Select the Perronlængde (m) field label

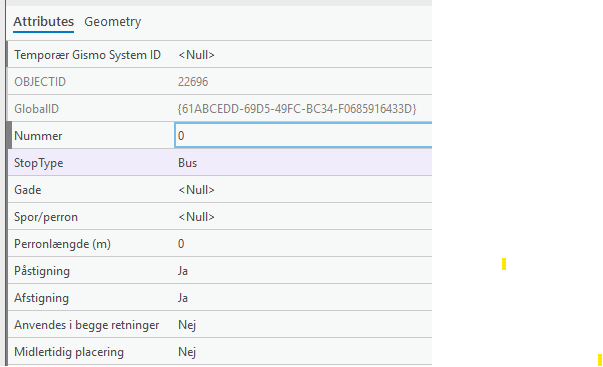point(62,244)
